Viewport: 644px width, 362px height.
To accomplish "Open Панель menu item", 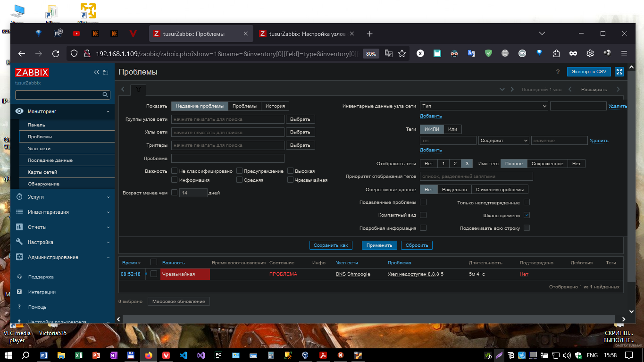I will pos(67,125).
